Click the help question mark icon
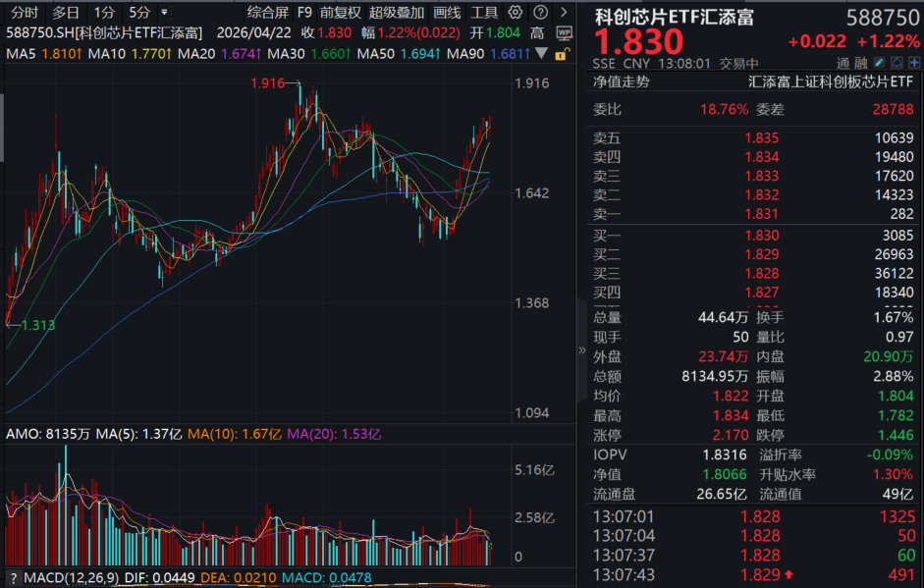 click(540, 12)
